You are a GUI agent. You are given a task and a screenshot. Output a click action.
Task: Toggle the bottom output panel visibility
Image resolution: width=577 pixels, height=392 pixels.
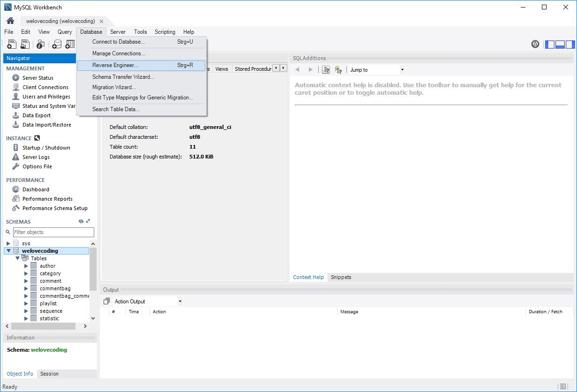click(x=560, y=45)
